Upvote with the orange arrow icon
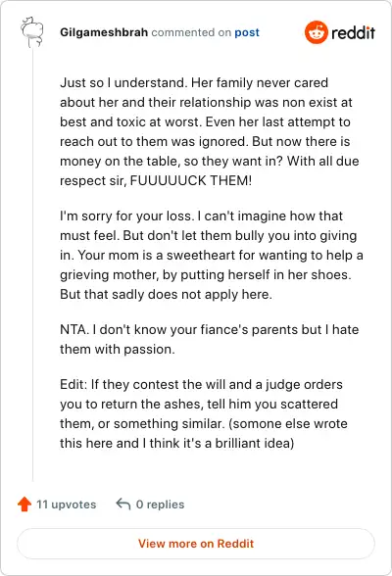Viewport: 392px width, 576px height. [24, 504]
